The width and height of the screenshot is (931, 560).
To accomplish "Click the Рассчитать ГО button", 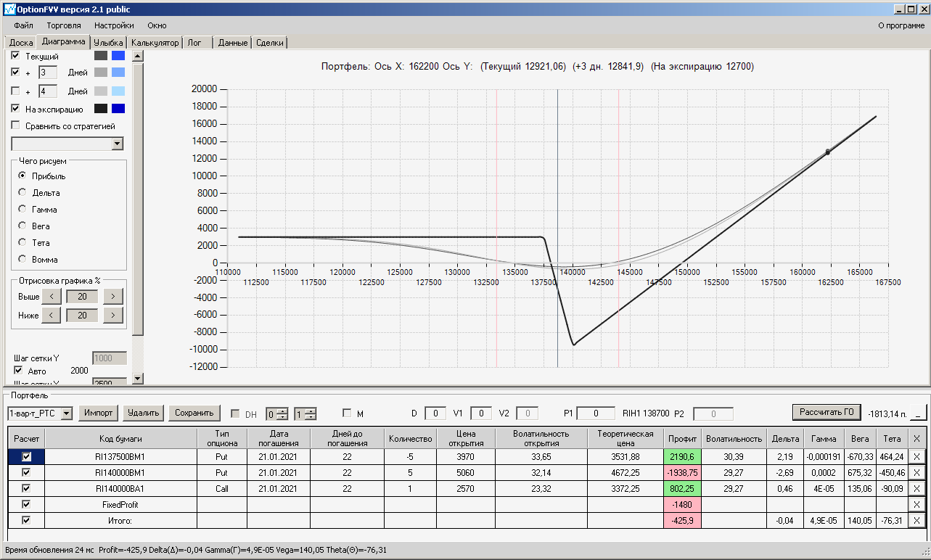I will (x=827, y=412).
